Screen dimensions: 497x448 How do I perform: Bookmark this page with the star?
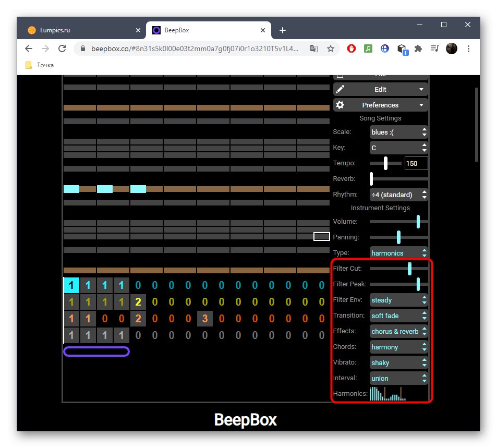tap(331, 49)
